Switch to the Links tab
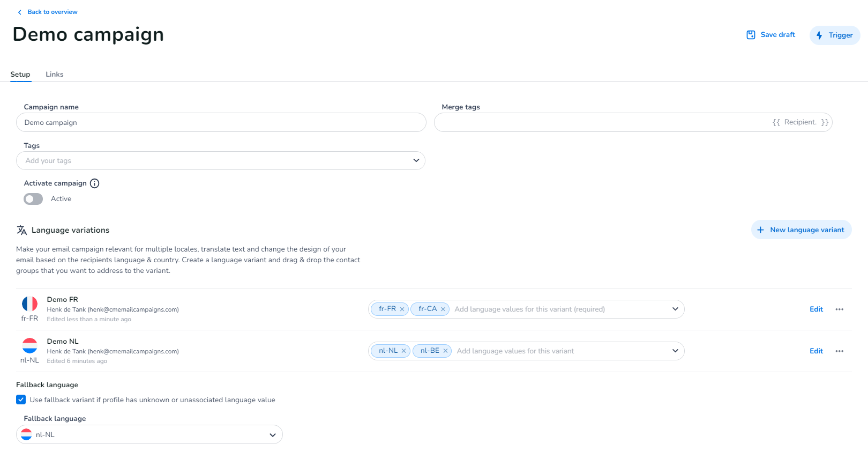Image resolution: width=868 pixels, height=451 pixels. click(x=54, y=75)
